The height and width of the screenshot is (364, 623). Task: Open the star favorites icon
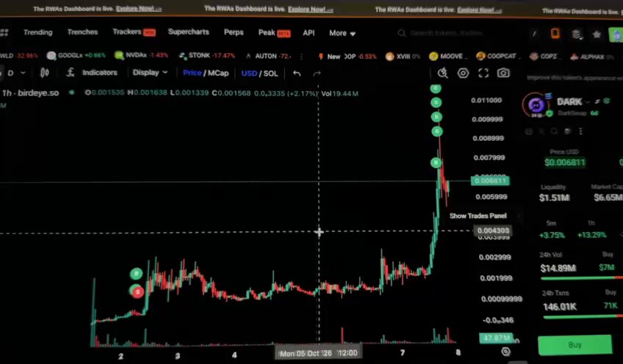click(597, 35)
